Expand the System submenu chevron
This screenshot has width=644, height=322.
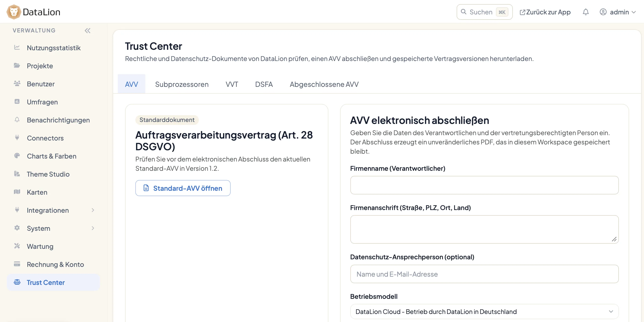pos(93,228)
